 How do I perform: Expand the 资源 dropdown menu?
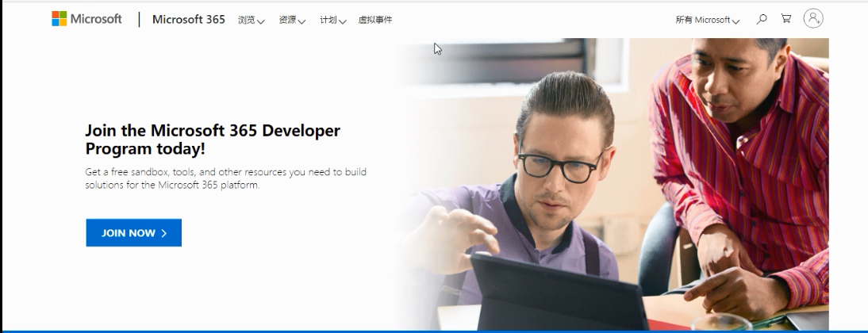[292, 20]
